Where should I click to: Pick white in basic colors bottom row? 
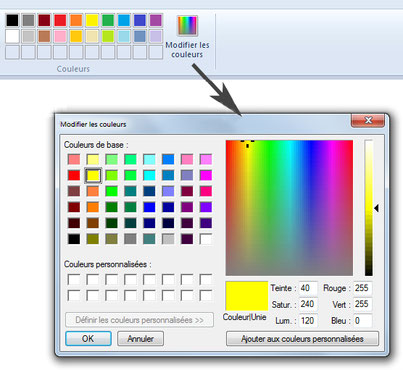coord(206,239)
